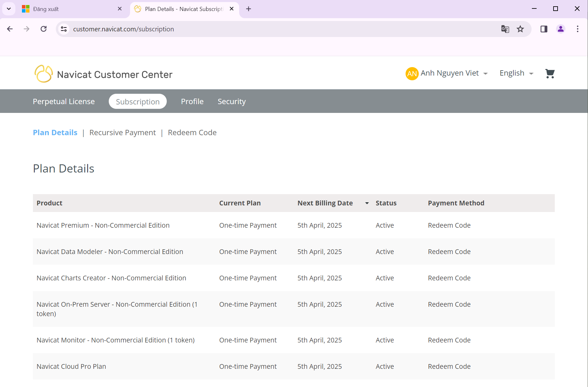Expand the Anh Nguyen Viet account menu
Viewport: 588px width, 387px height.
point(486,74)
